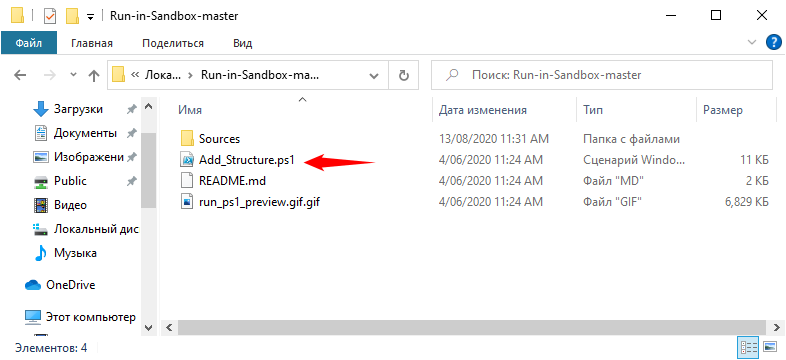This screenshot has width=786, height=360.
Task: Expand the hidden path chevrons in address bar
Action: point(134,75)
